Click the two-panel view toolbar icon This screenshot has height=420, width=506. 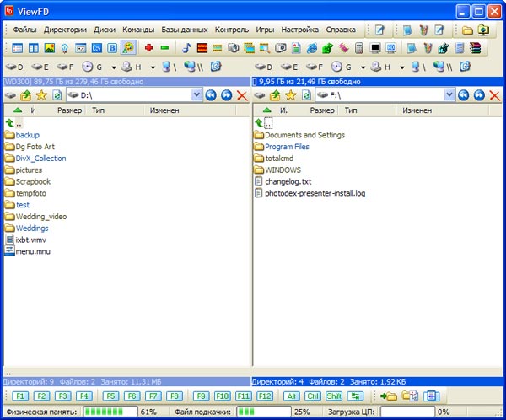click(x=34, y=48)
